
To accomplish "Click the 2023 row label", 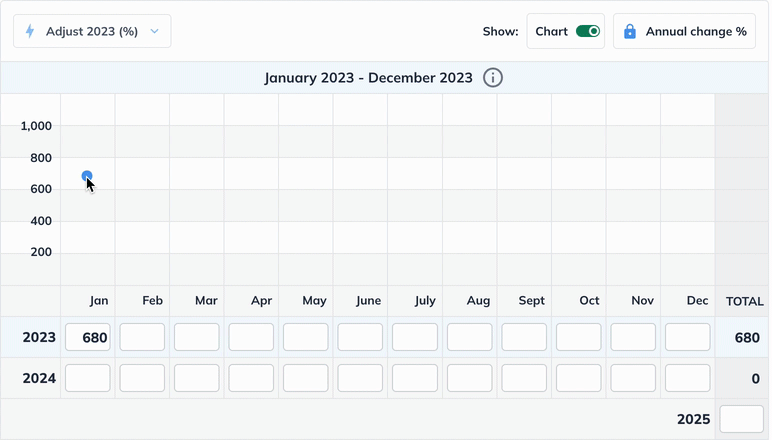I will click(x=39, y=338).
